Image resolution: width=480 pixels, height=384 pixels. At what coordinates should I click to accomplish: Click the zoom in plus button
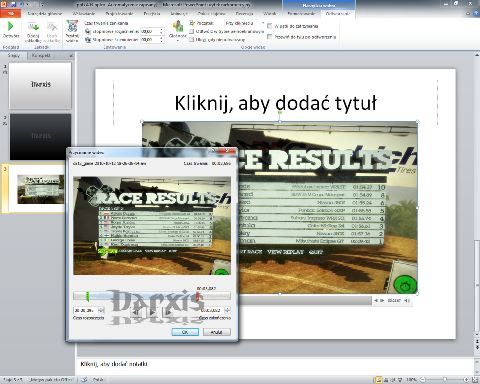tap(466, 380)
